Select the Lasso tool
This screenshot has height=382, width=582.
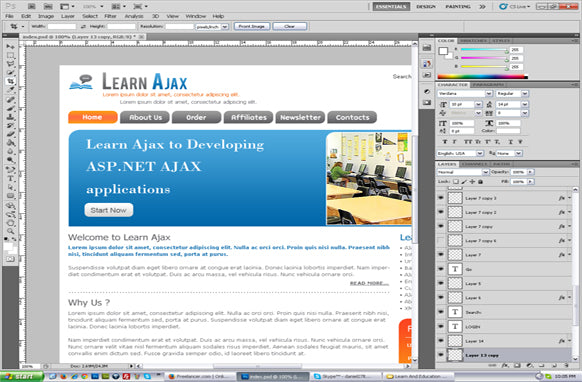10,64
